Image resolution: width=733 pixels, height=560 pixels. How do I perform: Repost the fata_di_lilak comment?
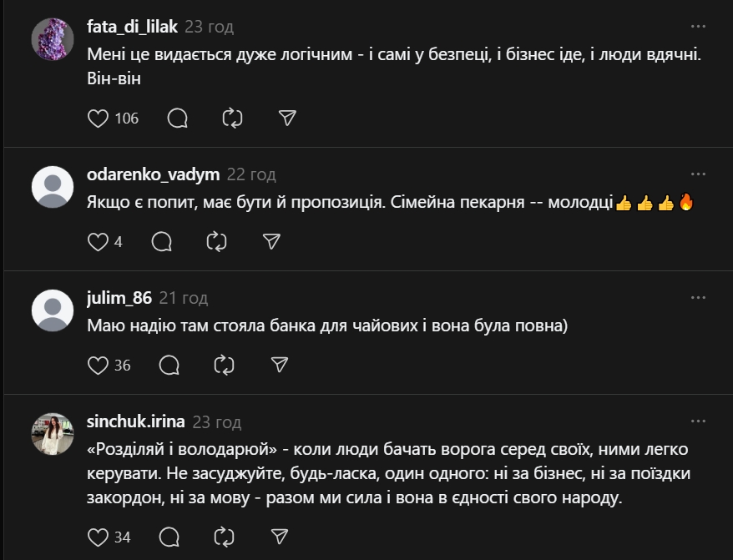(x=232, y=119)
